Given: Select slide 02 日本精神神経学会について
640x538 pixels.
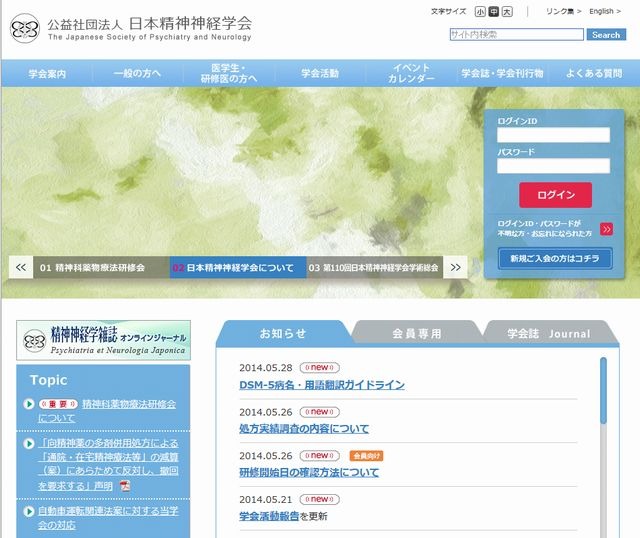Looking at the screenshot, I should pyautogui.click(x=238, y=267).
